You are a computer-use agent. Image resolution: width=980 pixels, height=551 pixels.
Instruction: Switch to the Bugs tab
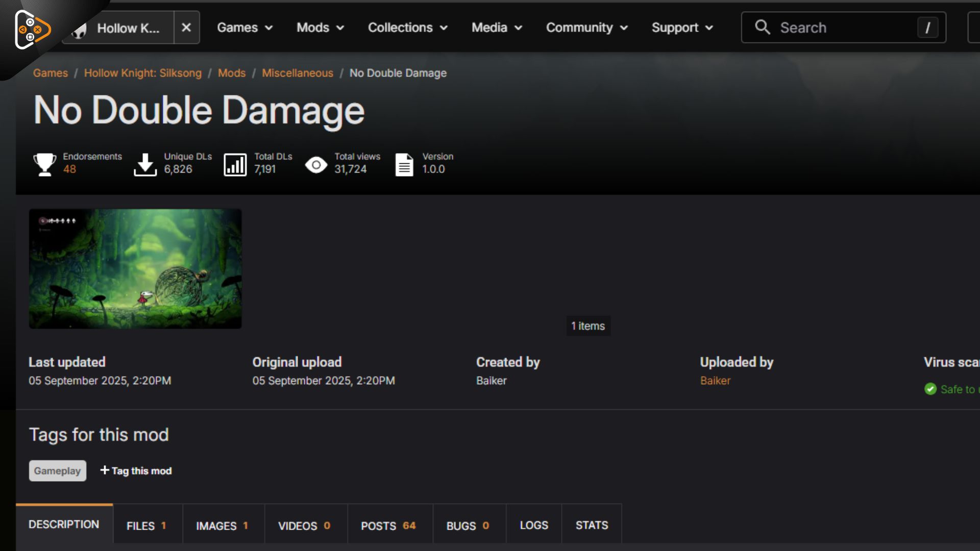click(469, 525)
